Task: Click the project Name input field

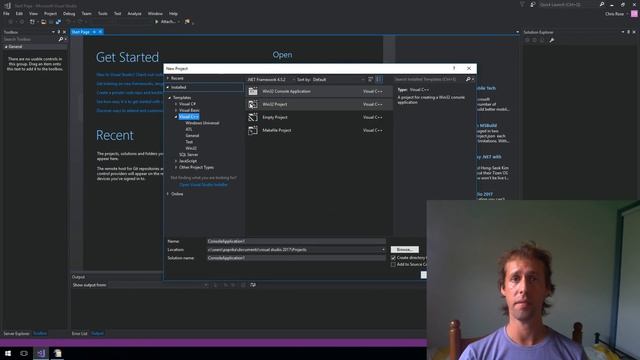Action: point(296,241)
